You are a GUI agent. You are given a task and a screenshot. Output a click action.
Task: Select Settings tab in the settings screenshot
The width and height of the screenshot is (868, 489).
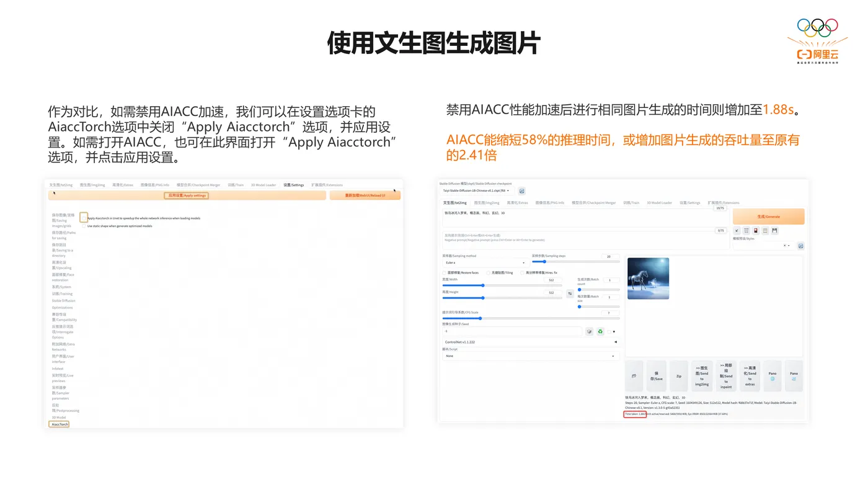click(293, 185)
